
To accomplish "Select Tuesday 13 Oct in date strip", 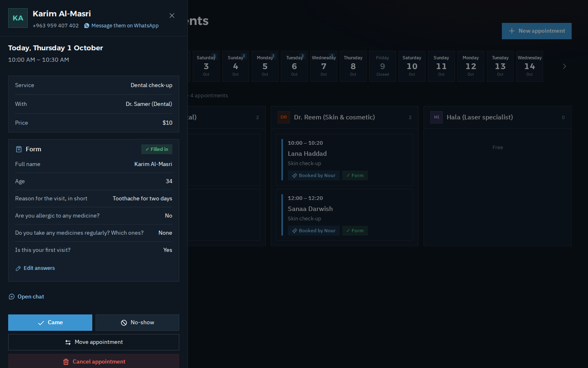I will pyautogui.click(x=500, y=66).
